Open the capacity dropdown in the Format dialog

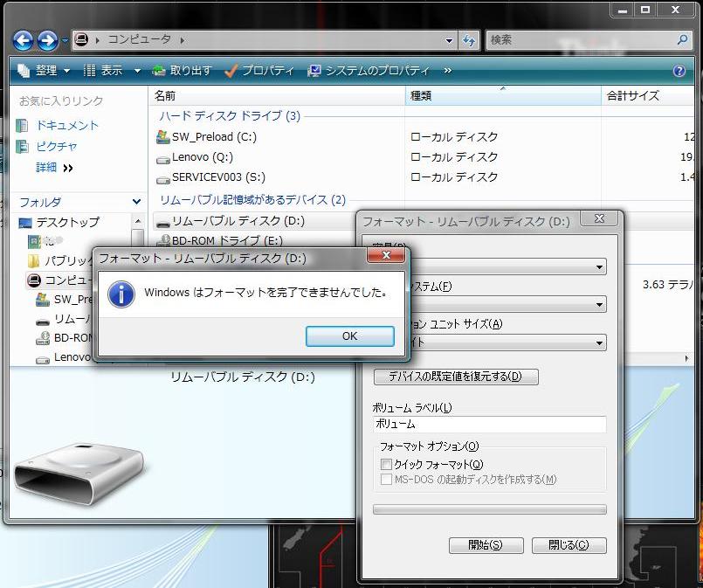pos(599,267)
